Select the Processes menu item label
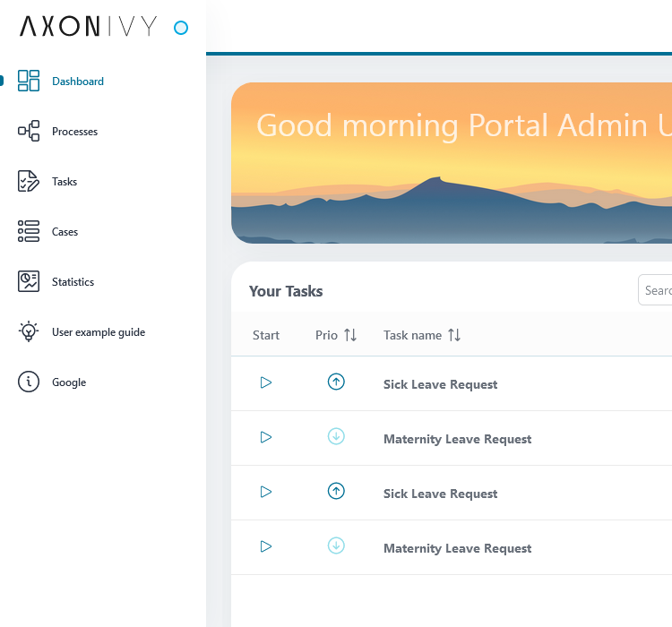Image resolution: width=672 pixels, height=627 pixels. pos(75,132)
